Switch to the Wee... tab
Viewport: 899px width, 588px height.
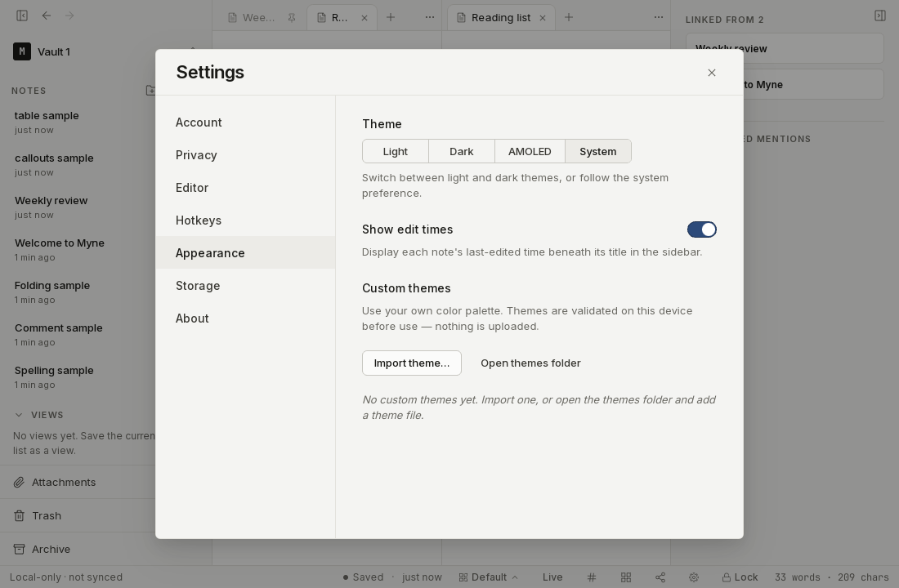tap(258, 18)
